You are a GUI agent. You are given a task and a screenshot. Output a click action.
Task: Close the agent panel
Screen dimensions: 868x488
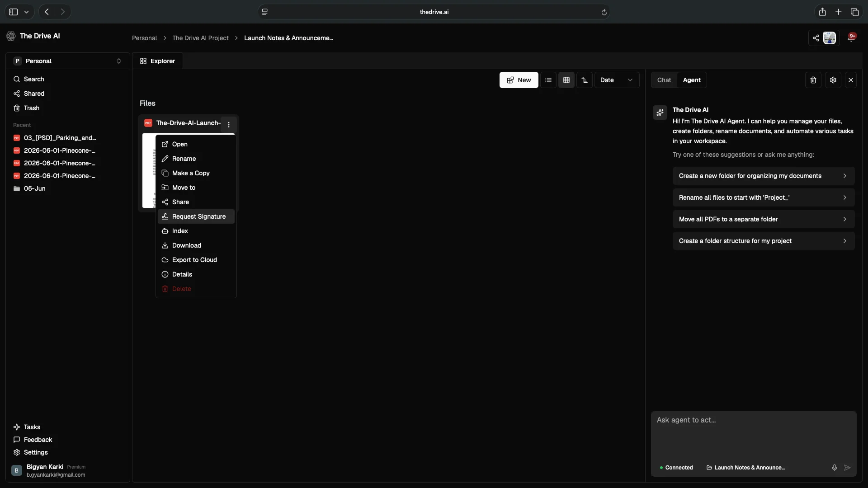click(x=851, y=80)
